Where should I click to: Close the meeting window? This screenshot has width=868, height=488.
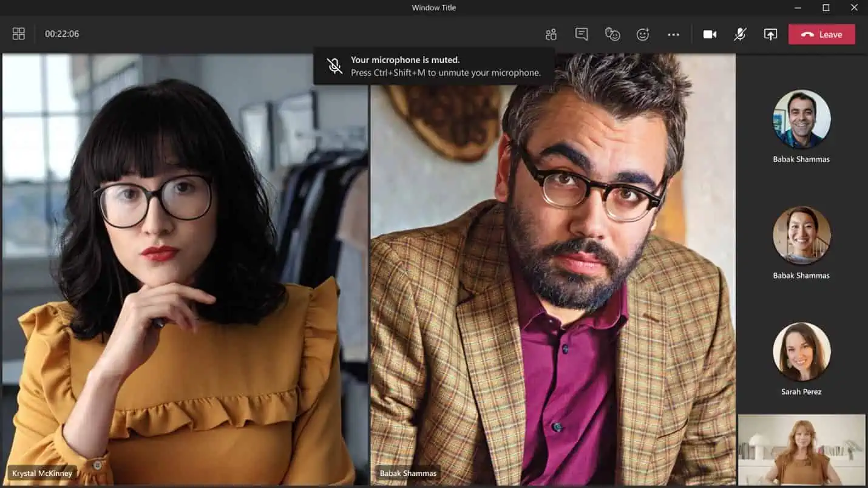(x=854, y=8)
